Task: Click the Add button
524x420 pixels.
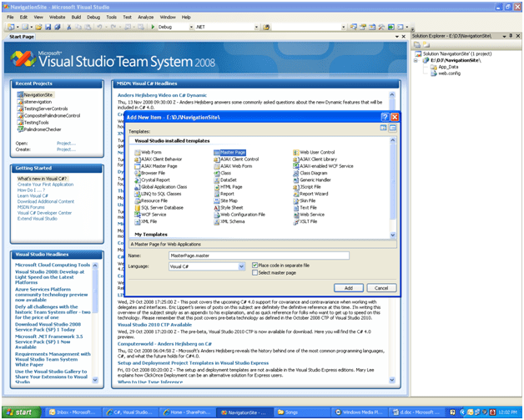Action: click(x=349, y=287)
